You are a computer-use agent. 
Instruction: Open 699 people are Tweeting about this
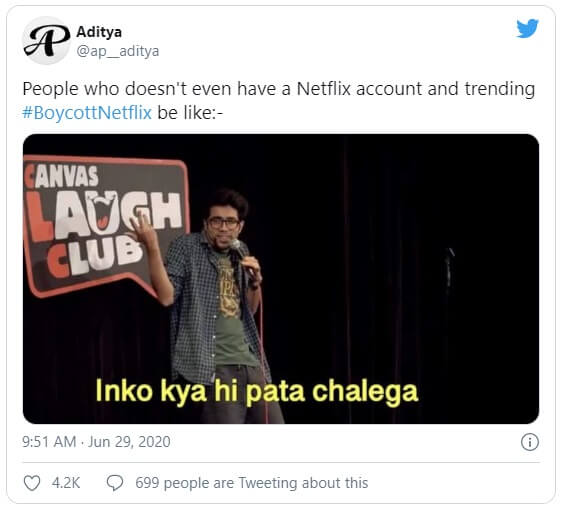[252, 483]
